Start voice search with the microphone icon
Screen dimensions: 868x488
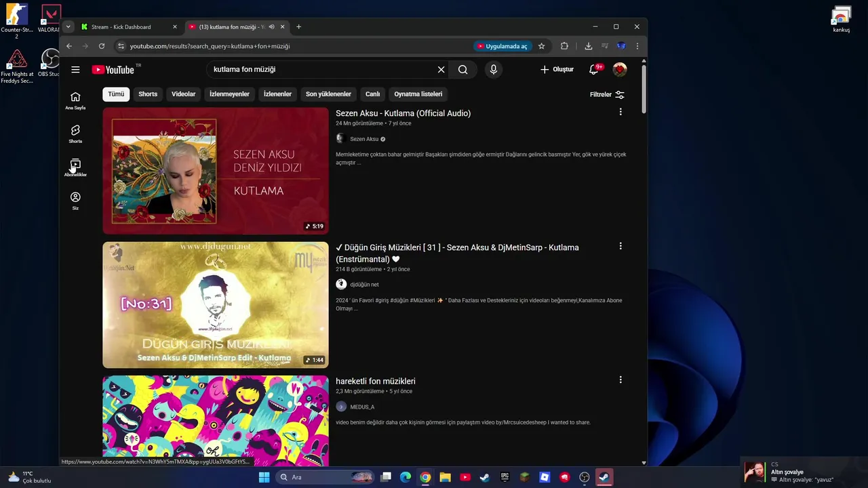pyautogui.click(x=493, y=69)
